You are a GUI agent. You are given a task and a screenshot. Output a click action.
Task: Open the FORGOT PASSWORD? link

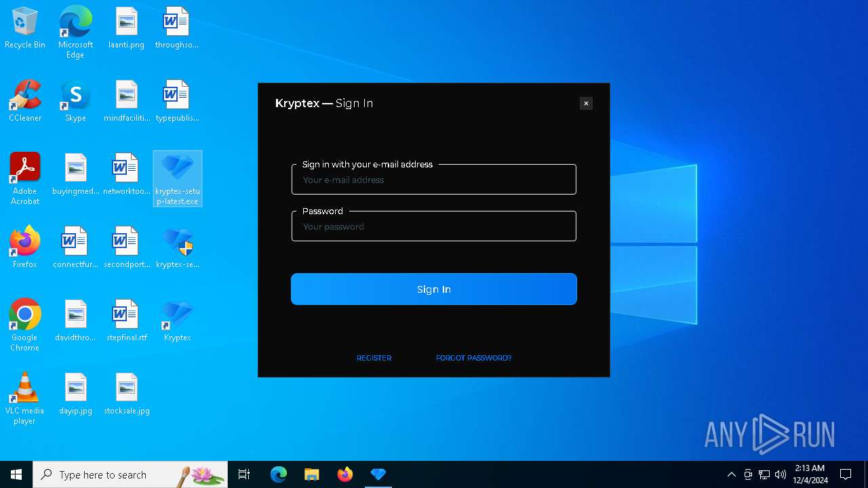[474, 358]
